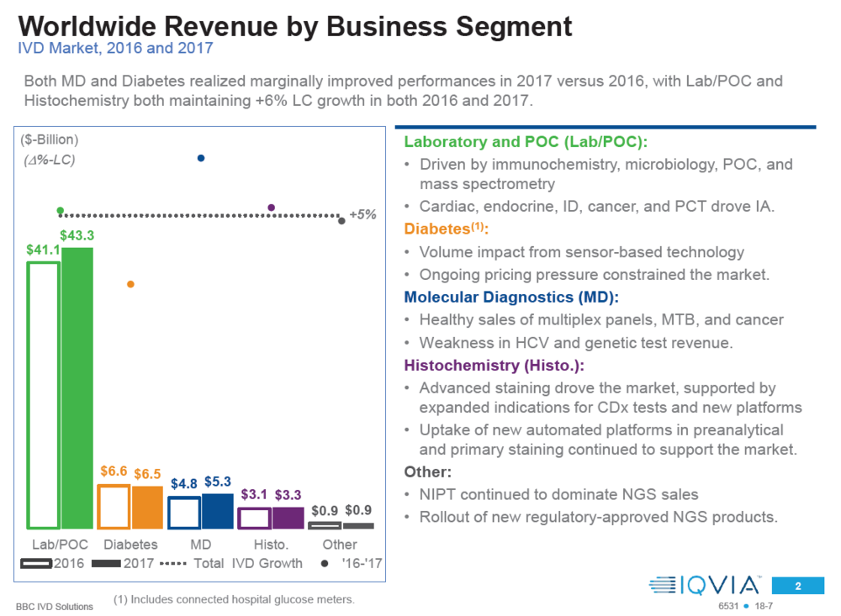841x616 pixels.
Task: Click the blue page number '2' box
Action: click(x=798, y=586)
